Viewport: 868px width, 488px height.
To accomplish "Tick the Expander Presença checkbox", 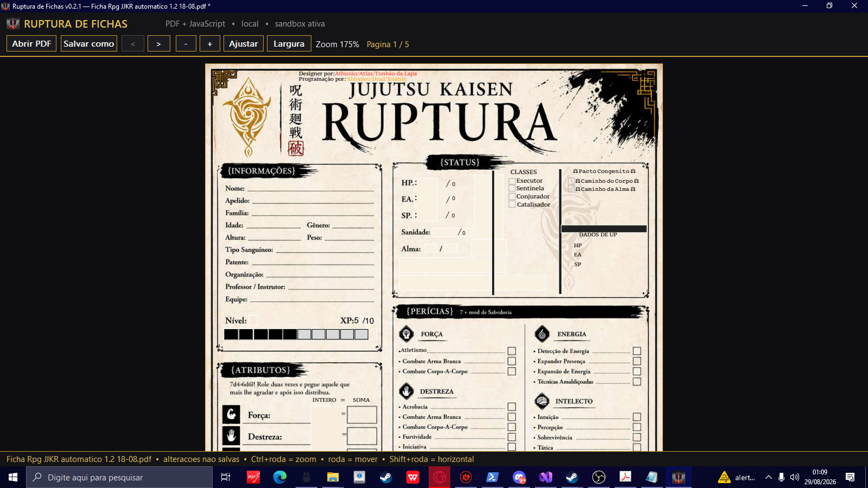I will point(637,361).
